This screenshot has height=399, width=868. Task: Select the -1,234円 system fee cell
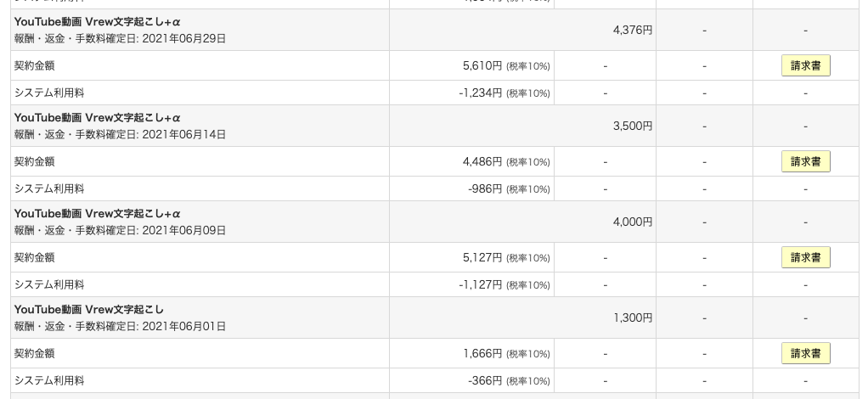tap(471, 93)
